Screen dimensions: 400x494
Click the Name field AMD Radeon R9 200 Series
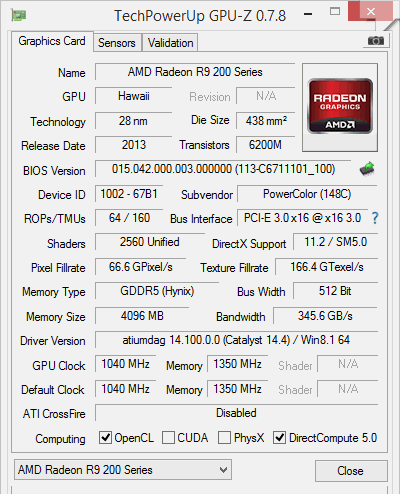point(195,72)
